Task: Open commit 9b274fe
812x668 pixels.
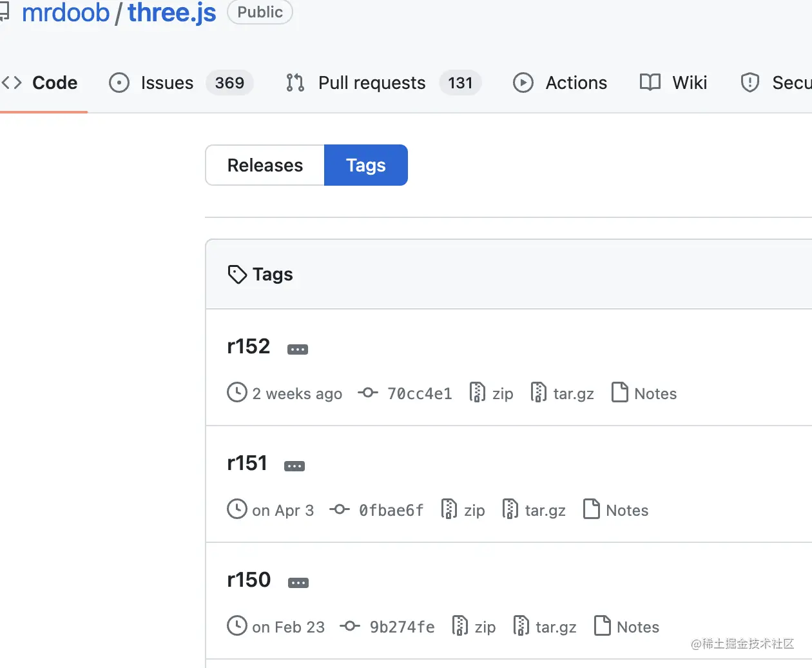Action: click(x=402, y=627)
